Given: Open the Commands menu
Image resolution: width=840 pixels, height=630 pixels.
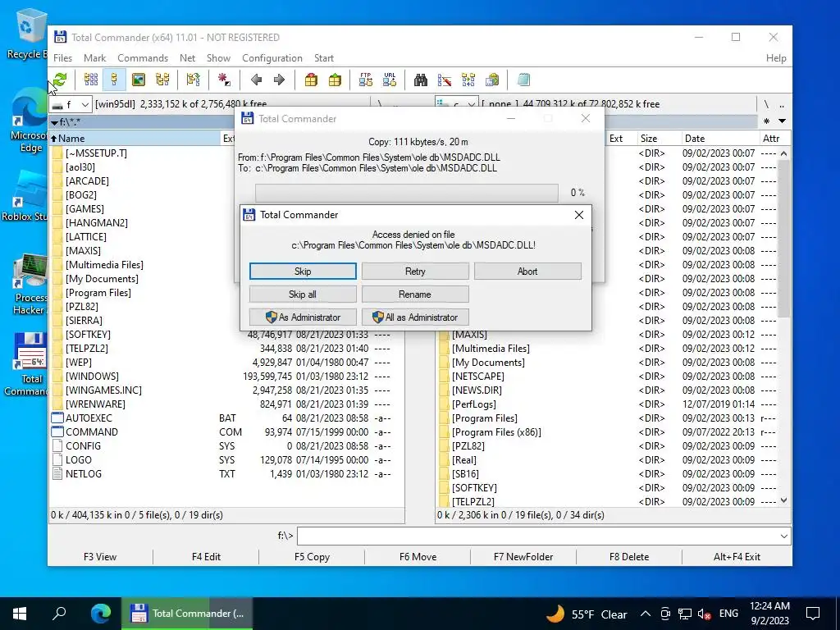Looking at the screenshot, I should point(143,58).
